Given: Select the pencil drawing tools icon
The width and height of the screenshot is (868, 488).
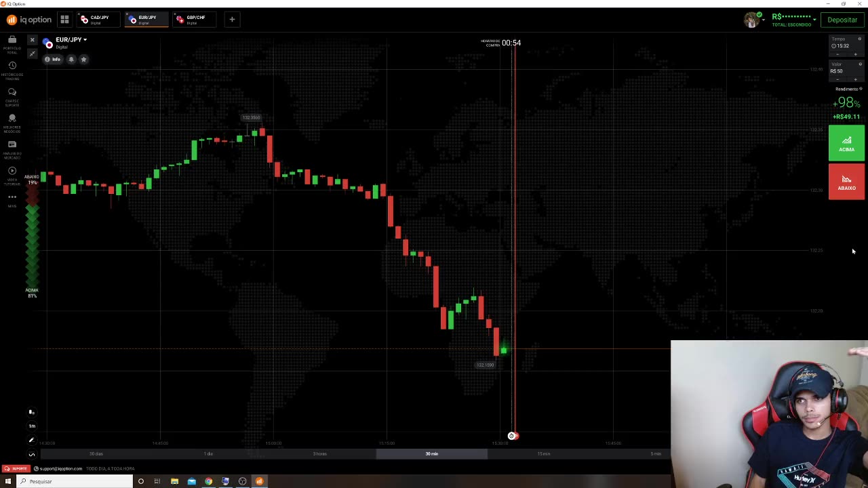Looking at the screenshot, I should [31, 440].
